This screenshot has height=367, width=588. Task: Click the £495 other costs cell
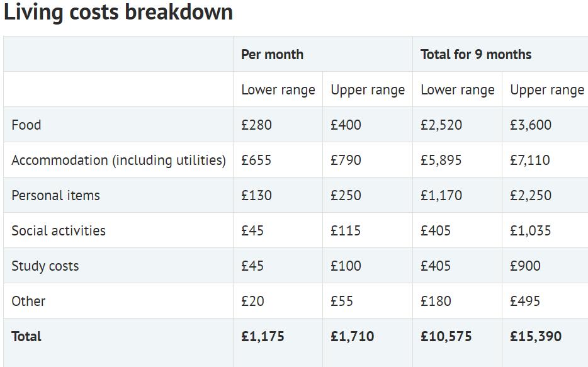[x=525, y=301]
